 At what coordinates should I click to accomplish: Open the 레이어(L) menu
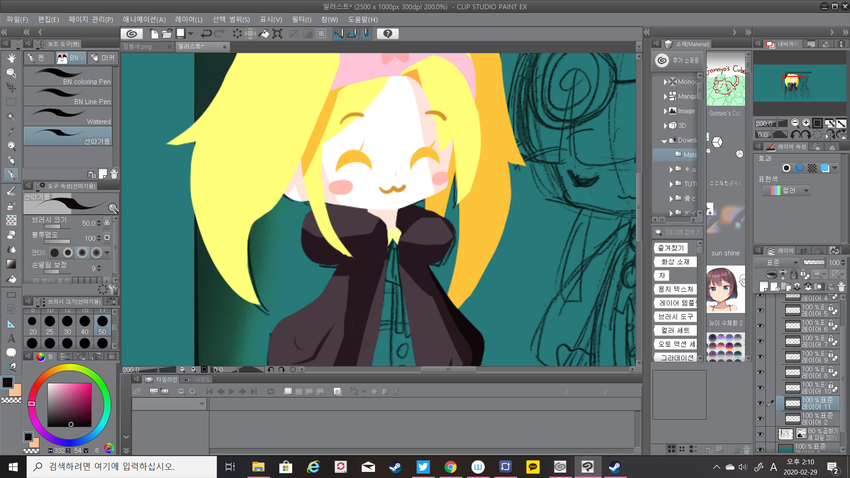click(x=189, y=20)
